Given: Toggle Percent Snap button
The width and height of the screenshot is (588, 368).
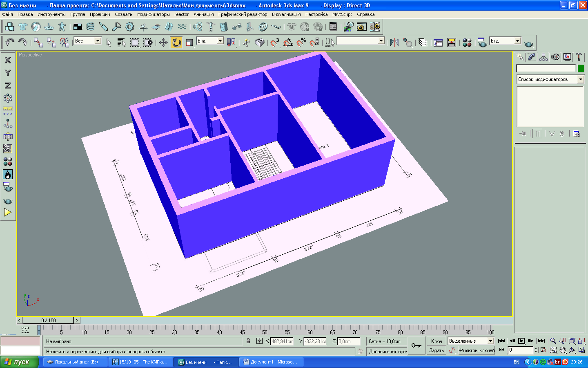Looking at the screenshot, I should pyautogui.click(x=301, y=42).
